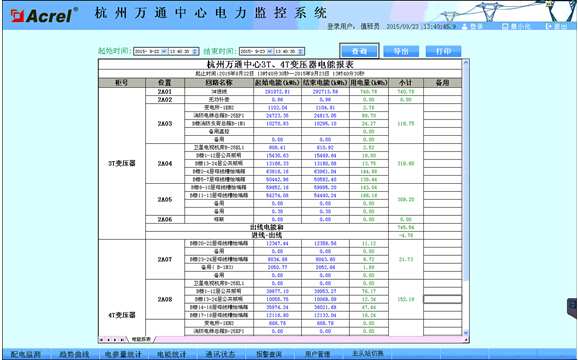Click the 打印 print button
578x360 pixels.
click(x=443, y=51)
